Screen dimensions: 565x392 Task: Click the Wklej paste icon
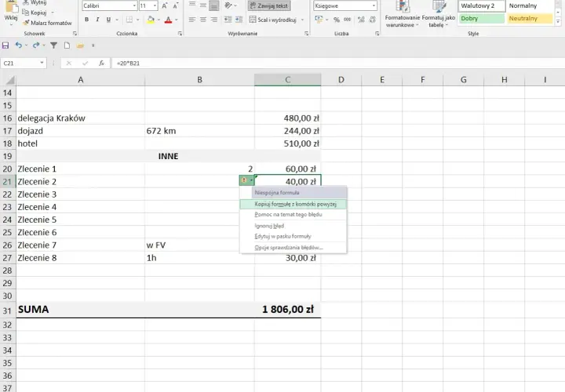[11, 8]
